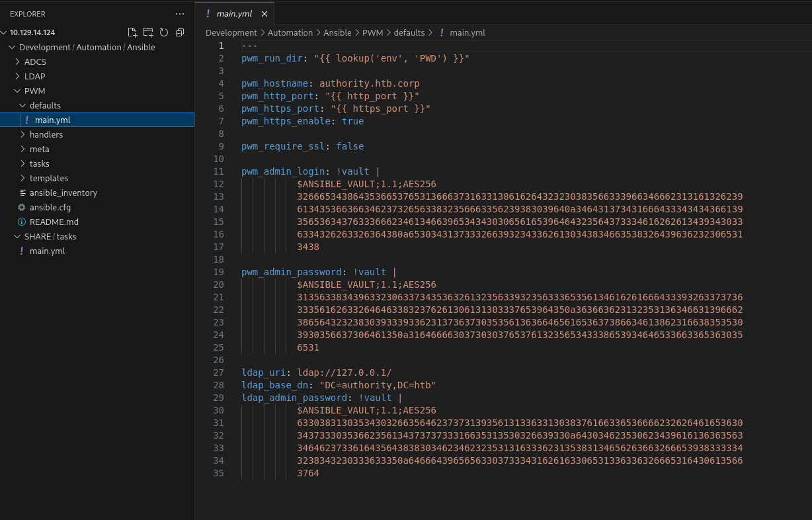812x520 pixels.
Task: Click the pwm_run_dir key
Action: [272, 58]
